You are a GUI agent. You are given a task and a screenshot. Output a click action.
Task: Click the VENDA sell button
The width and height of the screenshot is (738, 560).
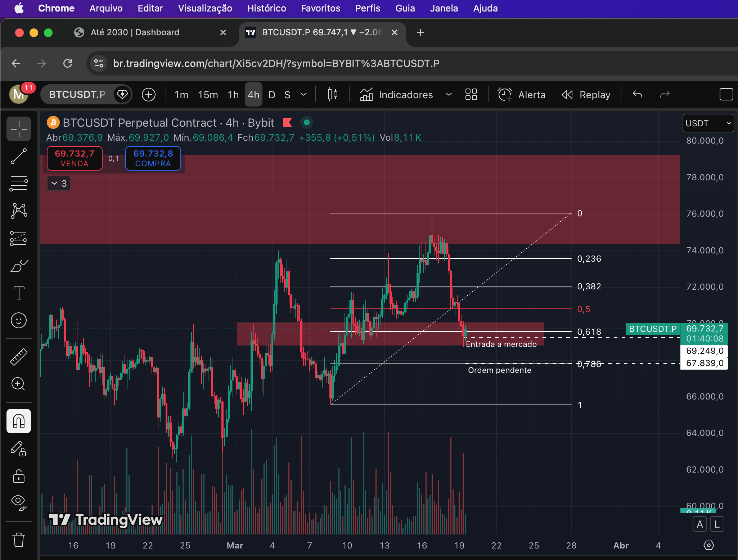pyautogui.click(x=75, y=158)
